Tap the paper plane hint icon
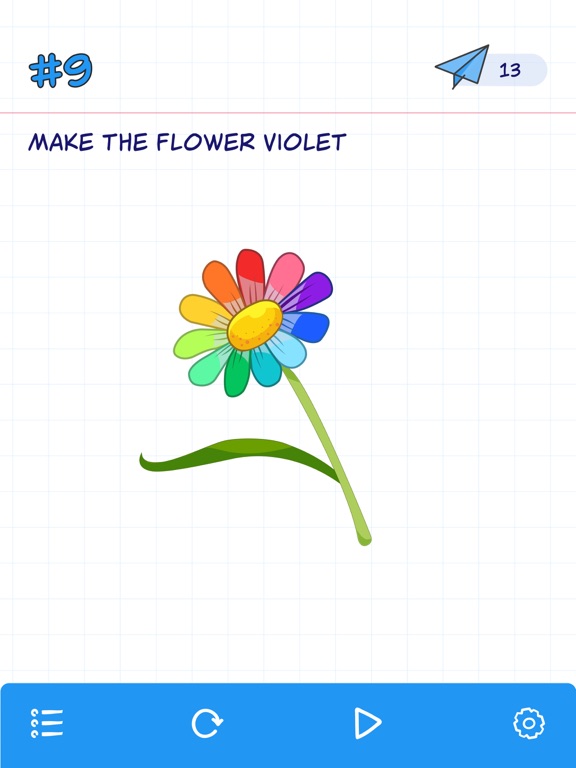 click(x=463, y=67)
